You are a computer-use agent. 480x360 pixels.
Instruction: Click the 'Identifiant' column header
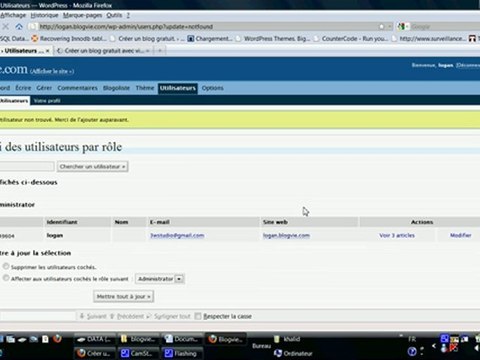62,222
